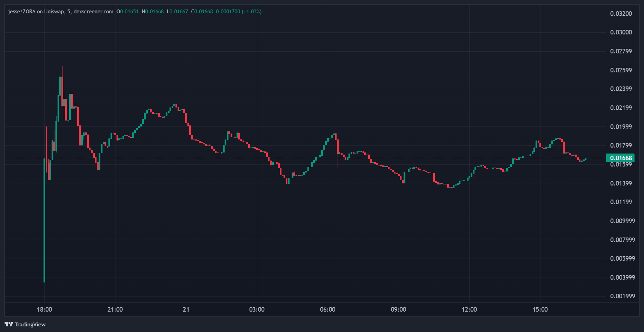Select the 0.01999 price axis label
Viewport: 644px width, 332px height.
[x=621, y=127]
